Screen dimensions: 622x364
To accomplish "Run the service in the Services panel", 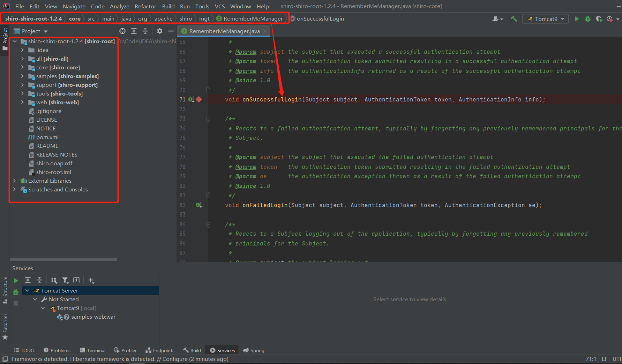I will pos(16,281).
